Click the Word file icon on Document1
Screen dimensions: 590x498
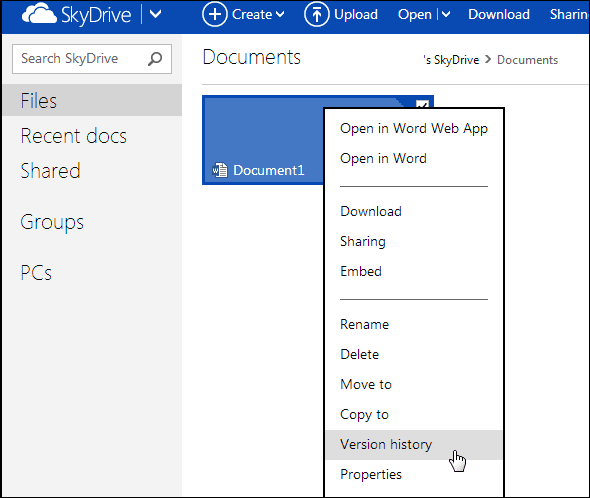pyautogui.click(x=220, y=170)
